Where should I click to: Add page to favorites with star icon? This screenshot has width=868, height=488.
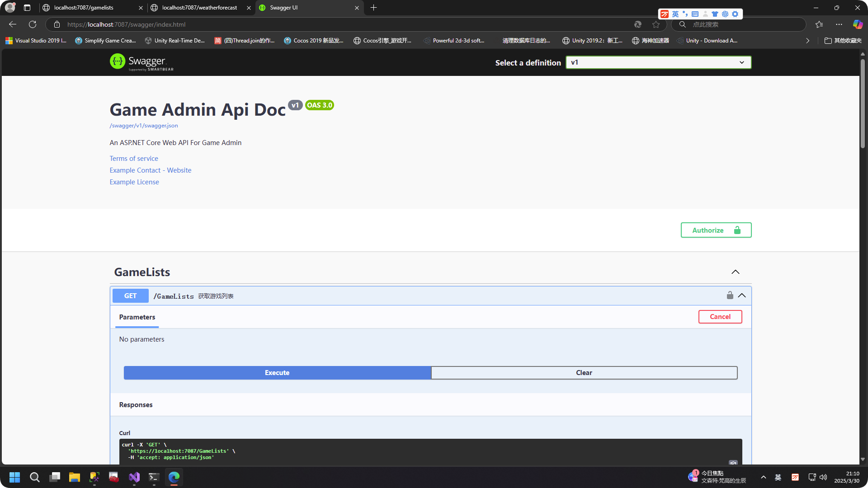[x=656, y=24]
